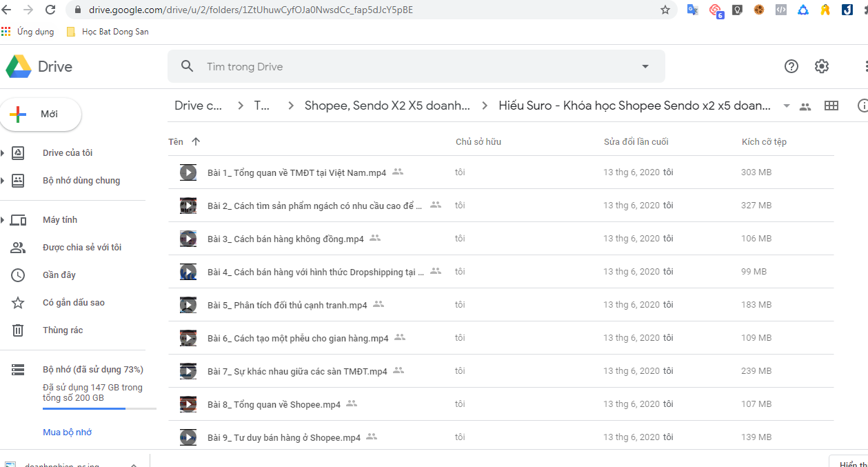868x467 pixels.
Task: Click shared icon next to Bài 5 file
Action: click(379, 304)
